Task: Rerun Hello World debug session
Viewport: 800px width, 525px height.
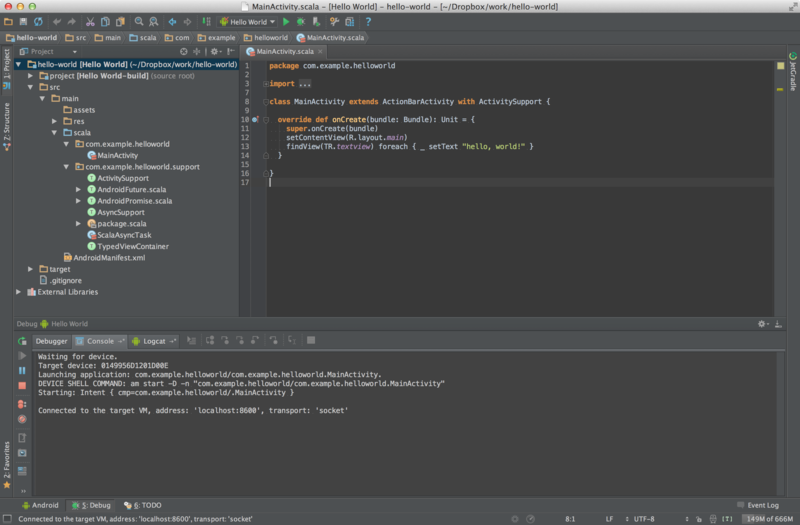Action: click(x=22, y=341)
